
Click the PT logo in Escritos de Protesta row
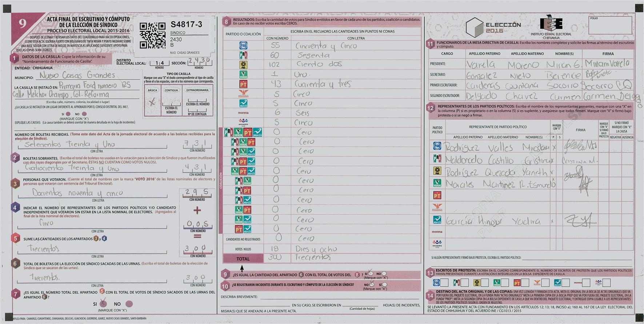[x=517, y=283]
